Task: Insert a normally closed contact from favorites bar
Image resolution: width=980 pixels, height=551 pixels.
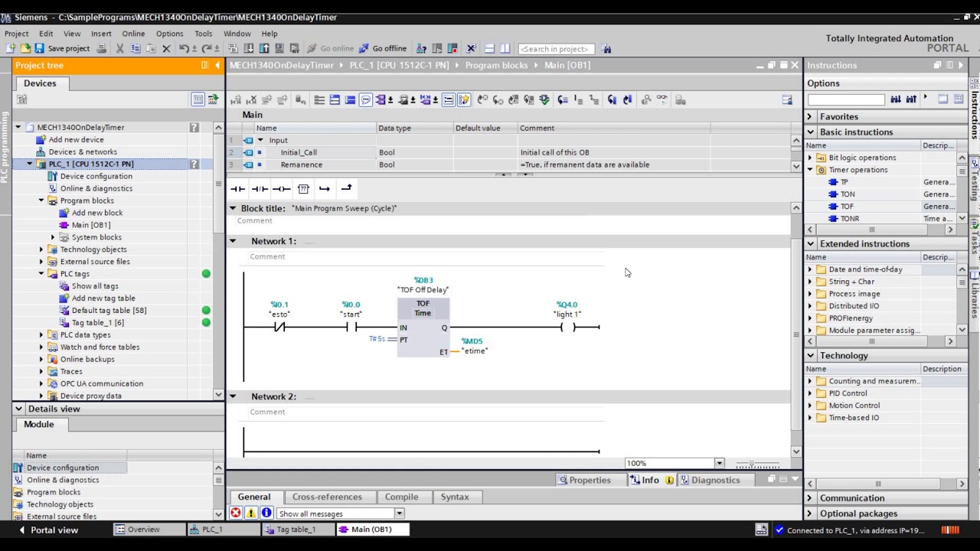Action: click(x=260, y=188)
